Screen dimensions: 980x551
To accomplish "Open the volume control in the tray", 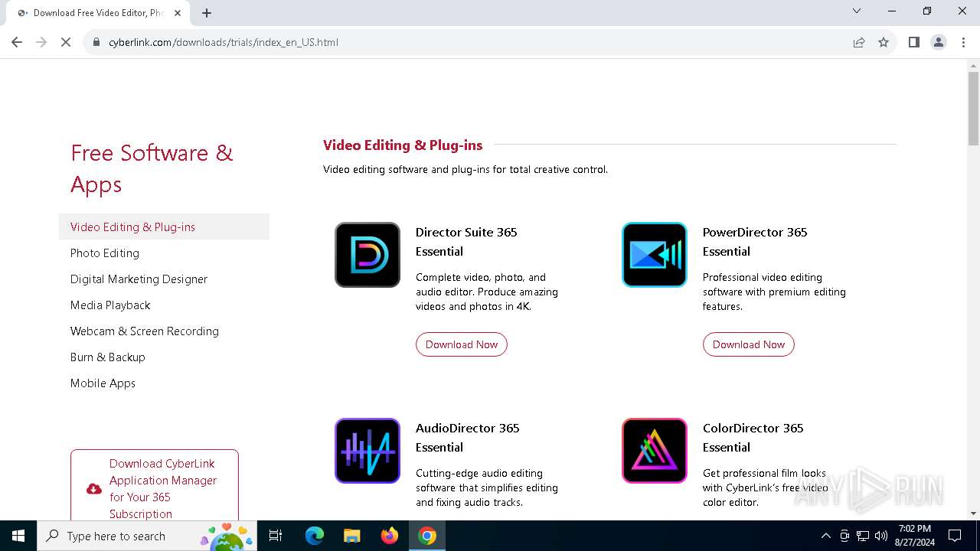I will click(x=881, y=536).
